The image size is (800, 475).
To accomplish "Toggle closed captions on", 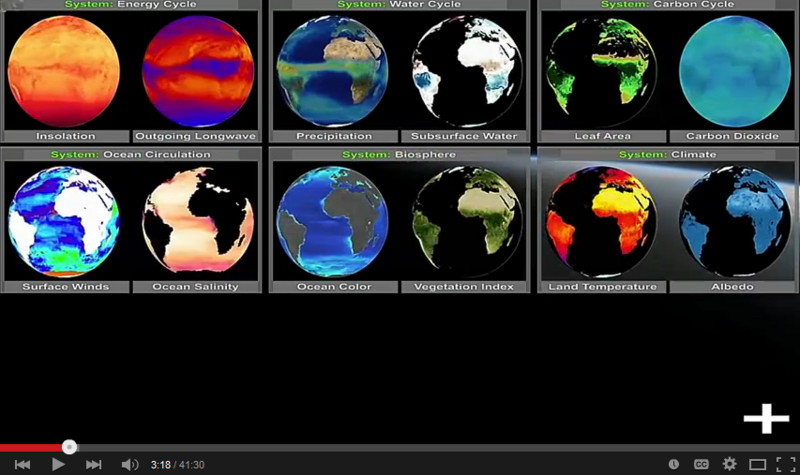I will 702,464.
